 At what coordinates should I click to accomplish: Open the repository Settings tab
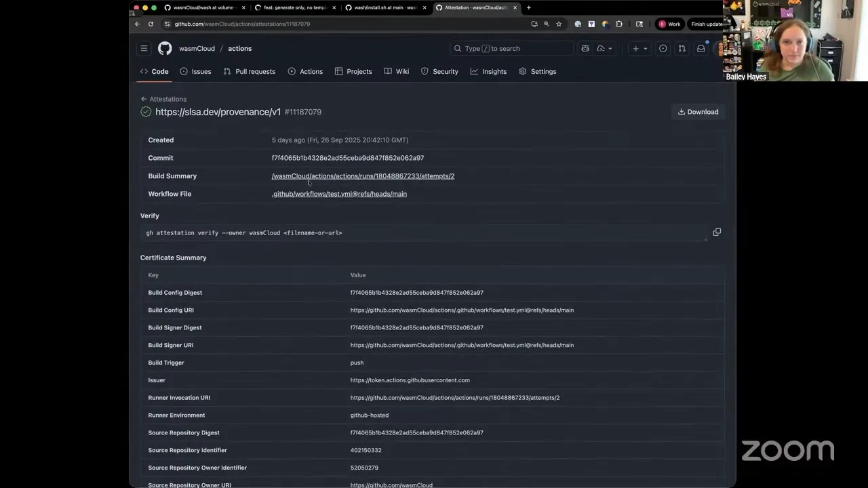point(538,71)
